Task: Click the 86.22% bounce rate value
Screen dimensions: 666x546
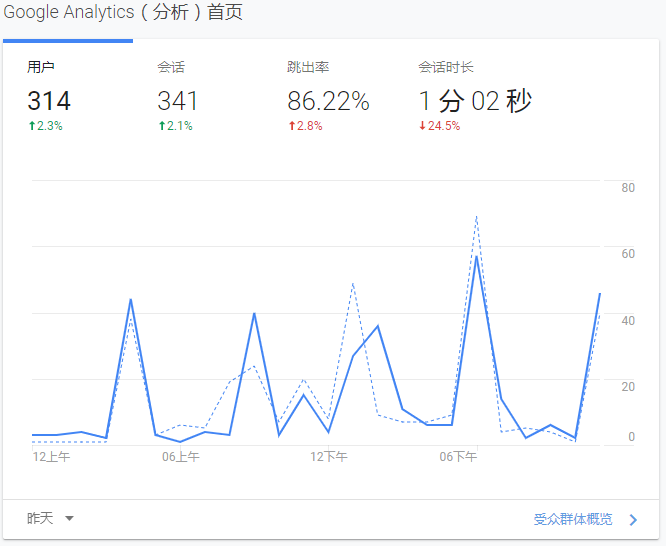Action: 328,101
